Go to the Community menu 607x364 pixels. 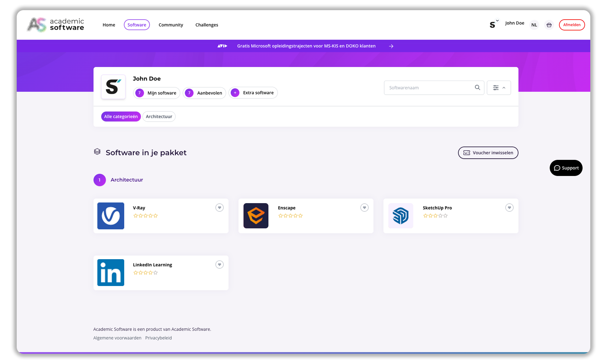171,25
